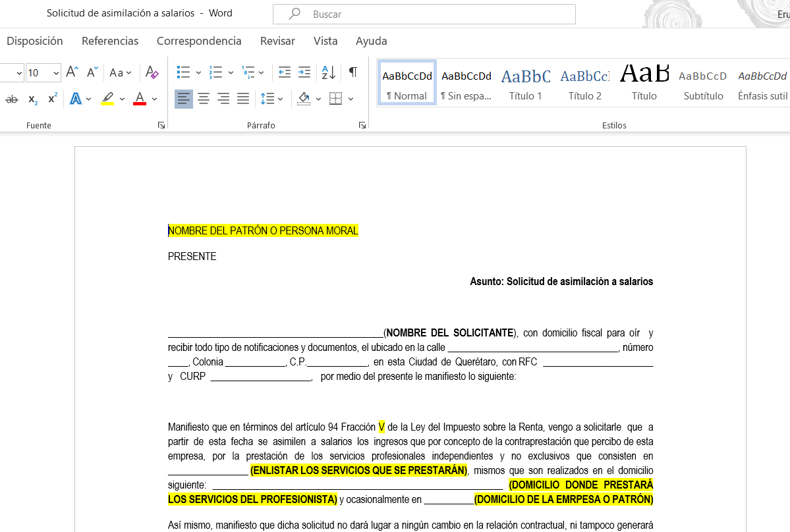Justify paragraph text

tap(243, 99)
